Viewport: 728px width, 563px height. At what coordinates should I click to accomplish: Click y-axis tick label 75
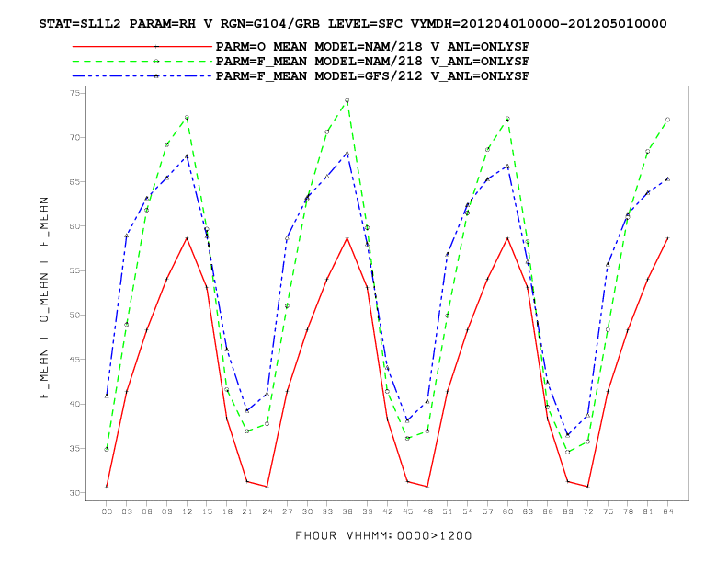76,93
